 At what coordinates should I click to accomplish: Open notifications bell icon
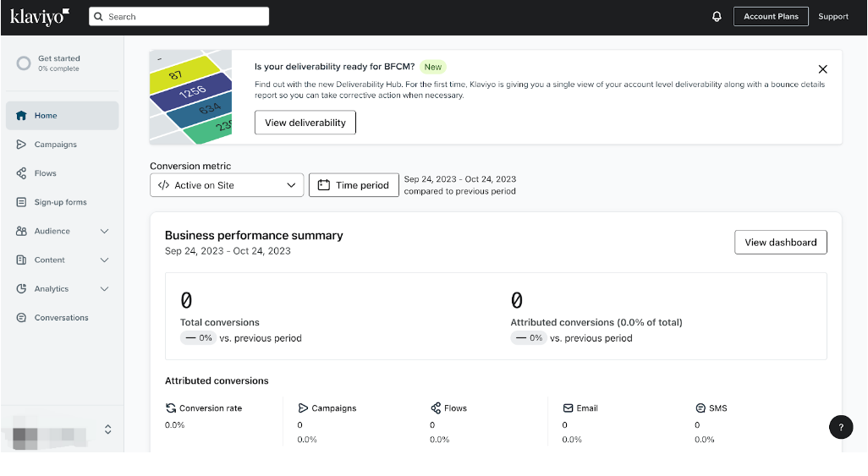point(717,17)
